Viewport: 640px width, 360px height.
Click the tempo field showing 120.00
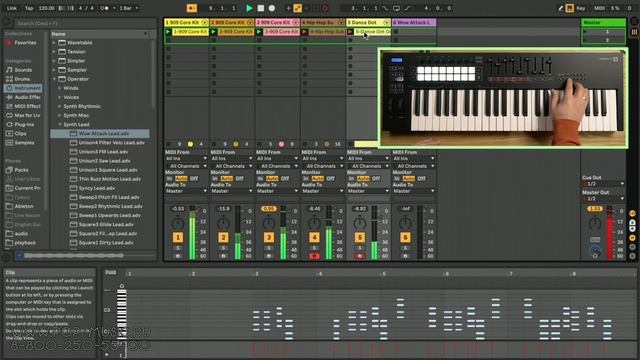click(47, 8)
